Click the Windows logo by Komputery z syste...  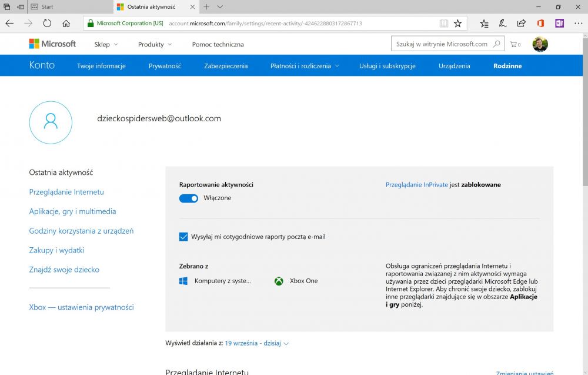(183, 281)
